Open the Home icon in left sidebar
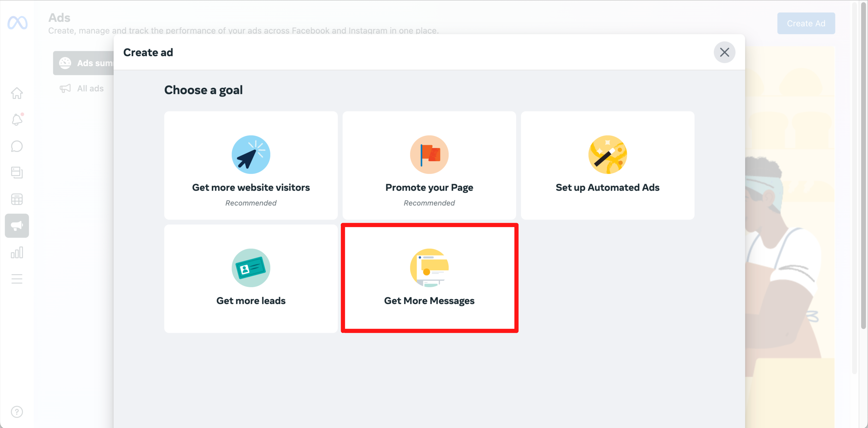This screenshot has height=428, width=868. click(x=17, y=93)
